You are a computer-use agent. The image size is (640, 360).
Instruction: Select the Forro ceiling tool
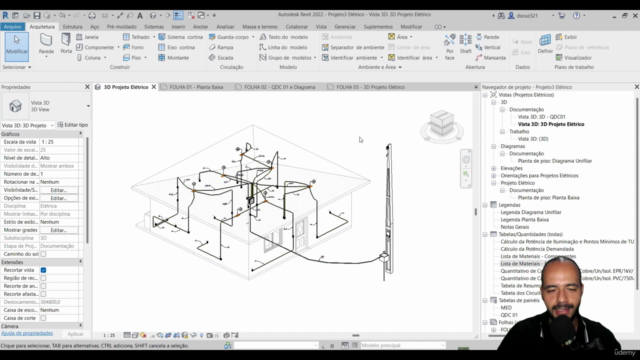pos(133,47)
